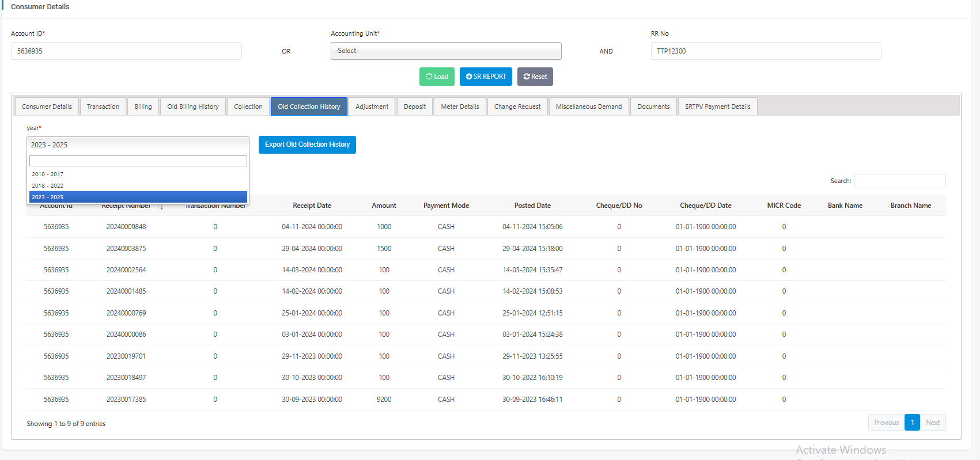
Task: Sort table by Receipt Date column
Action: point(312,206)
